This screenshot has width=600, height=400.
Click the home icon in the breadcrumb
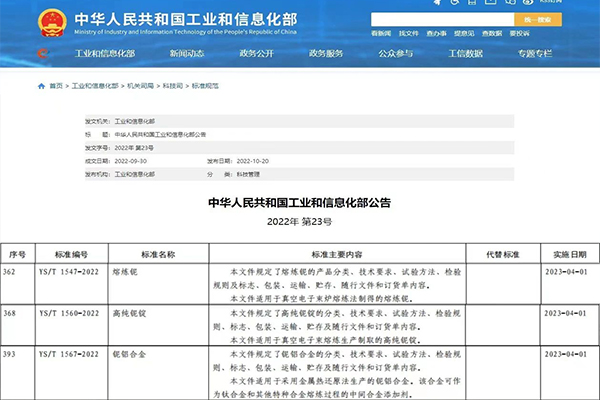(x=41, y=86)
